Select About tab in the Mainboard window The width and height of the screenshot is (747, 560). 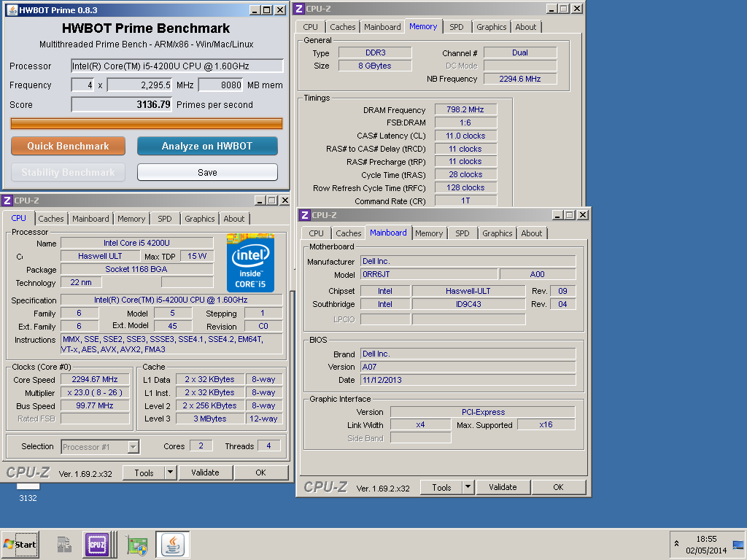[x=531, y=233]
